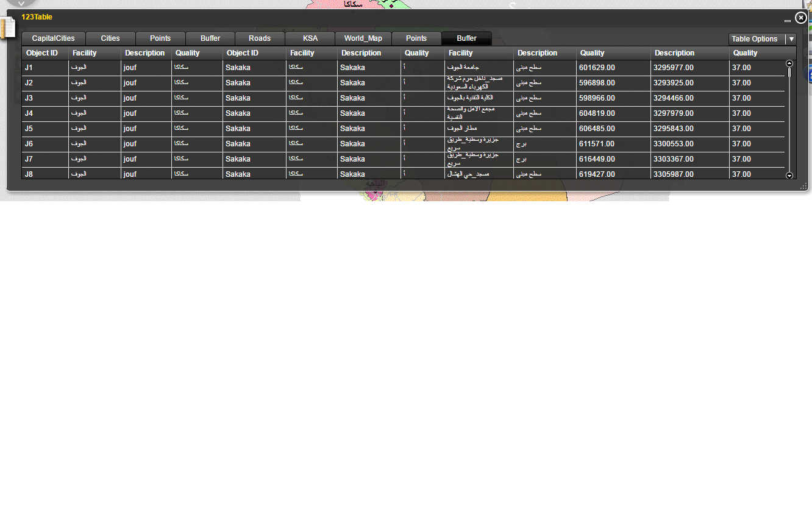Click the 37.00 cell in row J2
Image resolution: width=812 pixels, height=517 pixels.
[757, 83]
